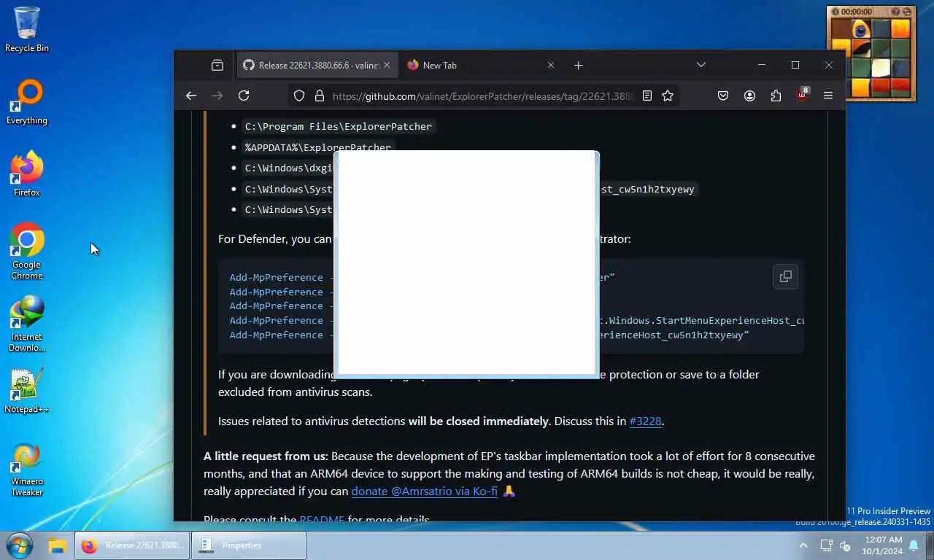Select the Firefox Release taskbar button

[x=132, y=545]
